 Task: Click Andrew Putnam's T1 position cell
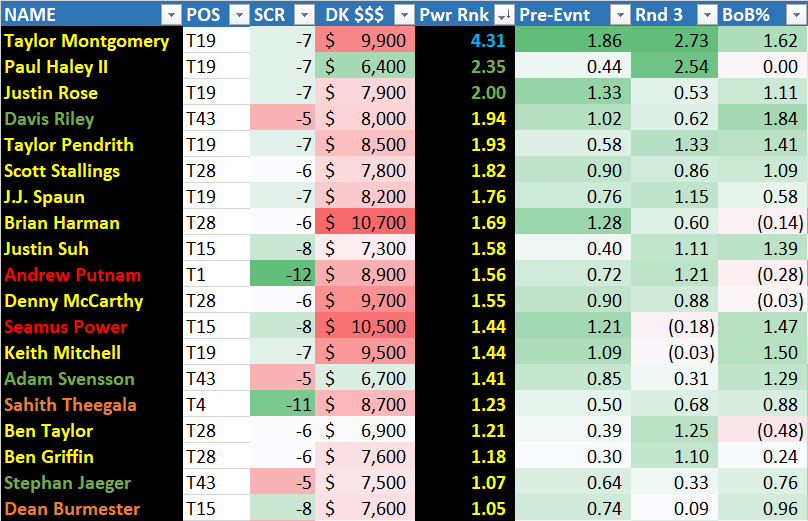(x=216, y=274)
